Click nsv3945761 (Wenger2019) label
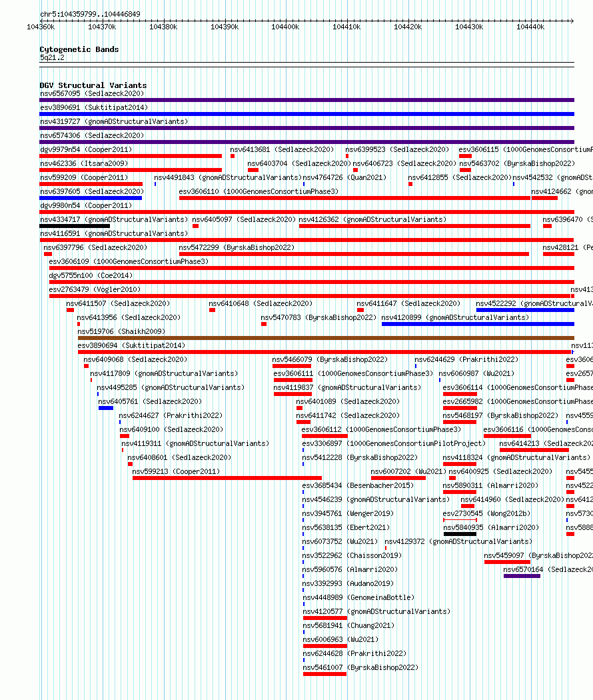This screenshot has width=593, height=700. pos(348,513)
